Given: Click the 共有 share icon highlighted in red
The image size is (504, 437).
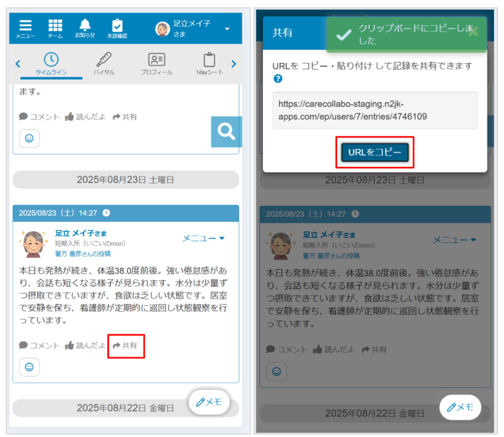Looking at the screenshot, I should (x=125, y=345).
